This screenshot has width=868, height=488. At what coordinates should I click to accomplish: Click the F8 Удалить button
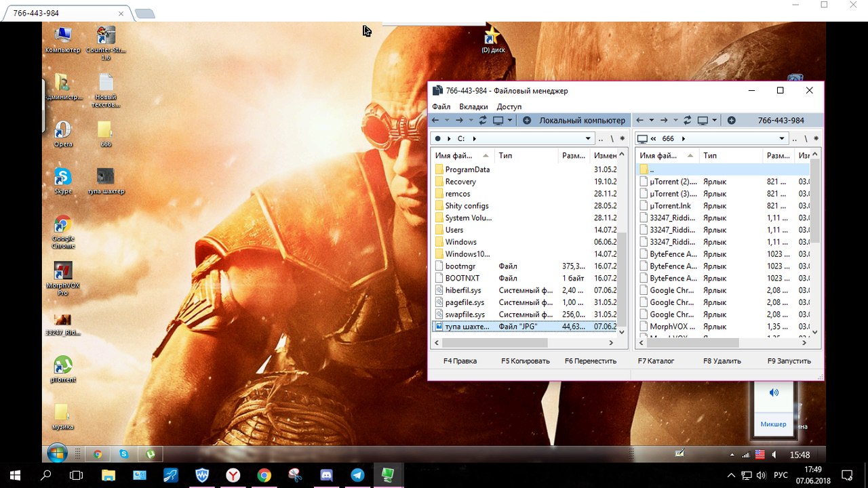(722, 361)
